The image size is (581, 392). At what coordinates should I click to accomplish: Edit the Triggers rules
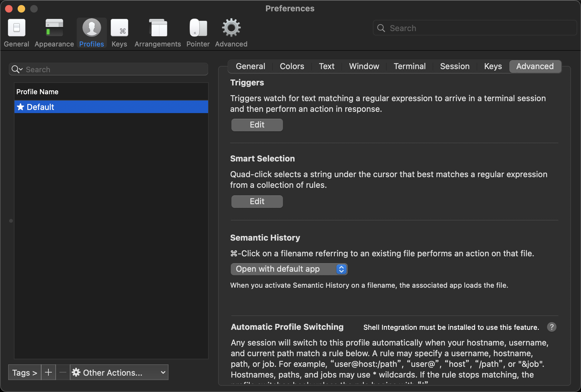[x=257, y=125]
